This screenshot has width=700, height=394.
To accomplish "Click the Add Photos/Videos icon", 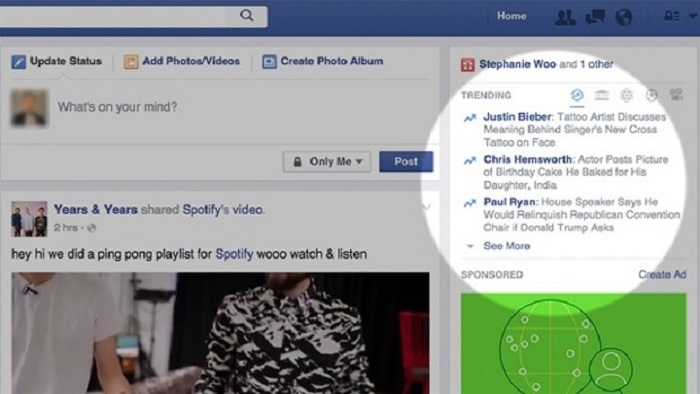I will [x=131, y=62].
